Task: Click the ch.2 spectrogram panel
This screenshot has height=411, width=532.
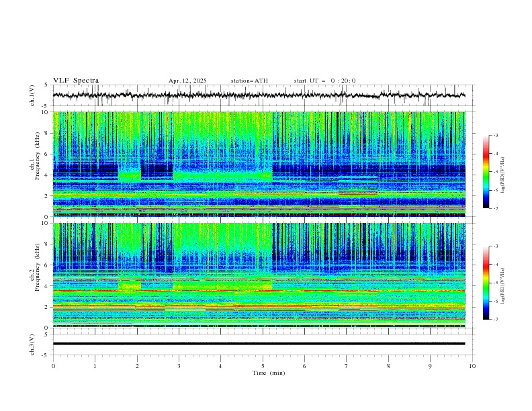Action: click(x=259, y=275)
